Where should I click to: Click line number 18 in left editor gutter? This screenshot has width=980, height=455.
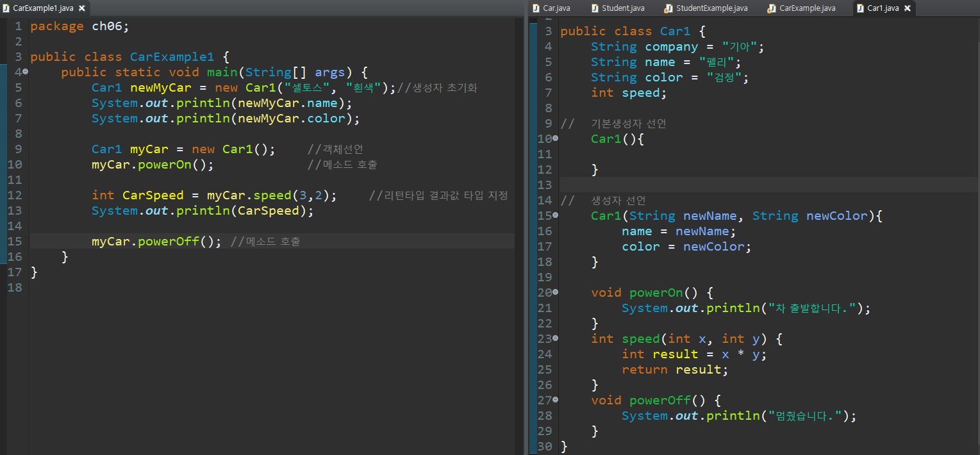(x=15, y=288)
